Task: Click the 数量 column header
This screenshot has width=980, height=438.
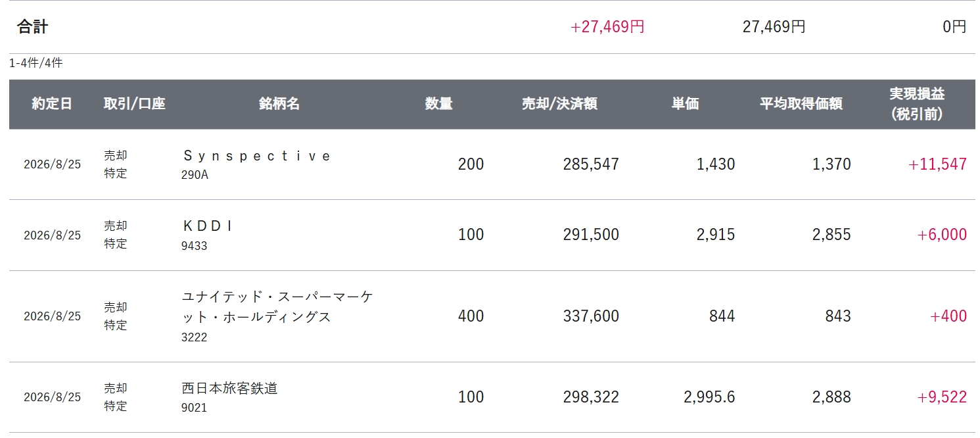Action: point(438,104)
